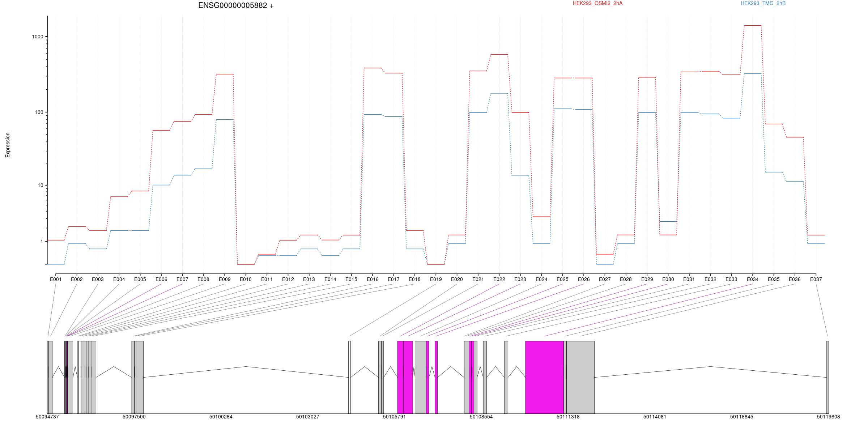
Task: Click exon label E031
Action: 689,279
